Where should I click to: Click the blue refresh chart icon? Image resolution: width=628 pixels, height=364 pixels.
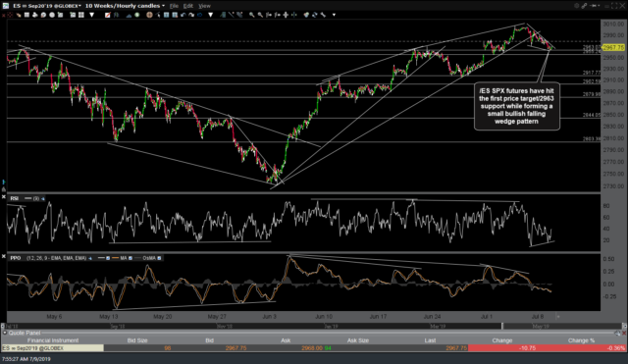pyautogui.click(x=200, y=15)
